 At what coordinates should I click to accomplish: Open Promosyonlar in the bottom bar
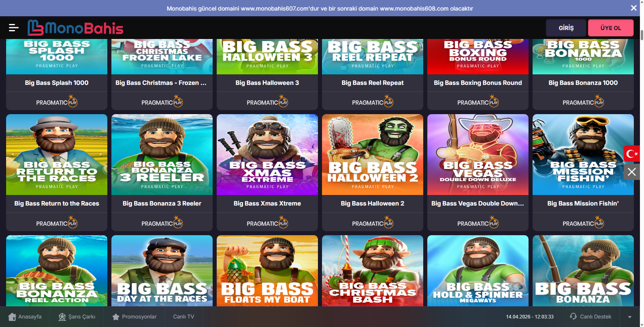[135, 316]
